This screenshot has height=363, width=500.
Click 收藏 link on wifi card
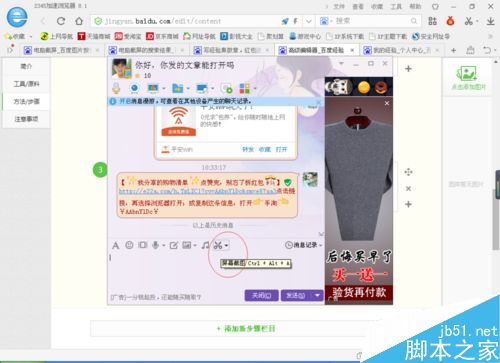point(265,149)
